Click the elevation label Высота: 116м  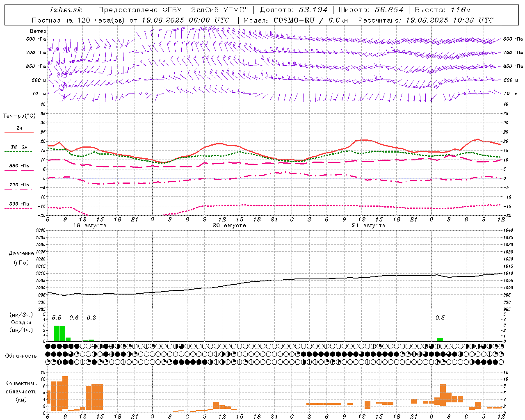(x=443, y=10)
